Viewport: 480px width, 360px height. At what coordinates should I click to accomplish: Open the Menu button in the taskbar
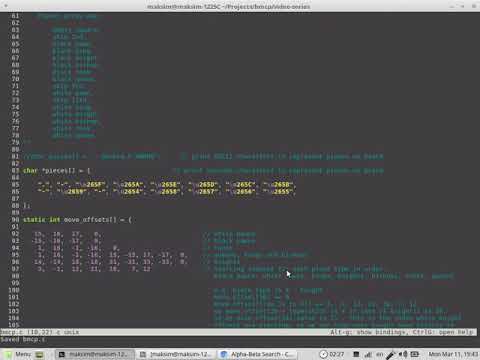point(18,354)
